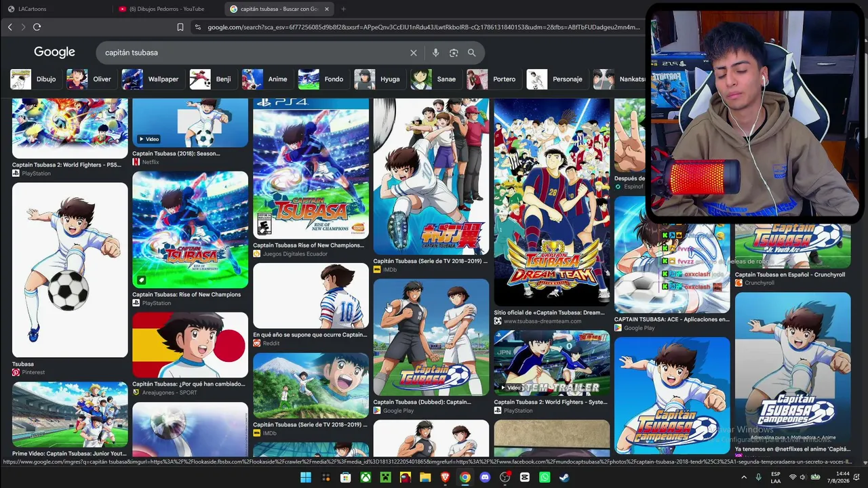Open Brave browser from the taskbar
This screenshot has width=868, height=488.
[x=445, y=477]
